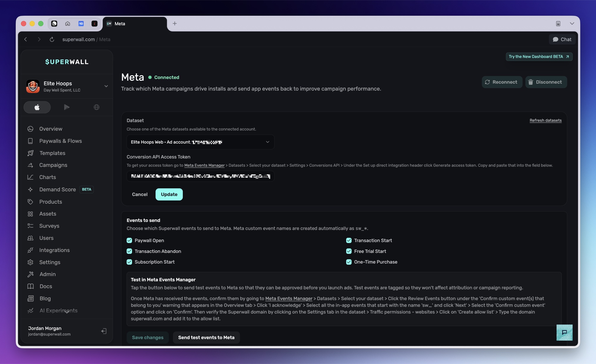The width and height of the screenshot is (596, 364).
Task: Select the Apple iOS platform icon
Action: coord(37,107)
